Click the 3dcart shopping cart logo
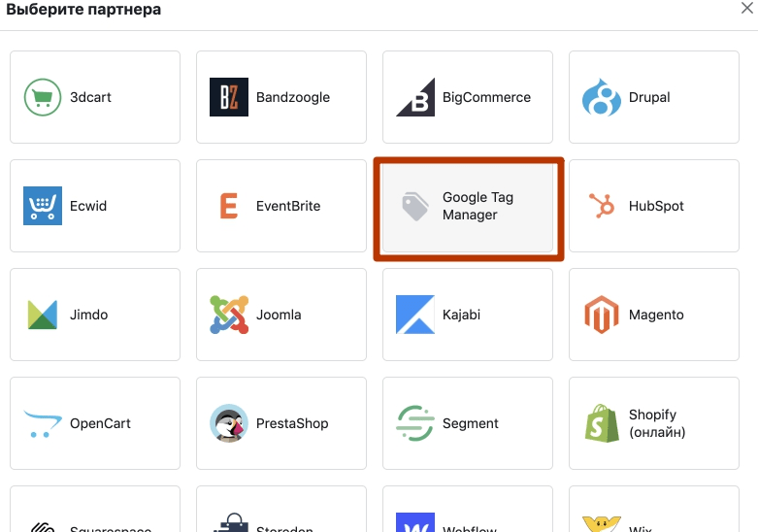This screenshot has height=532, width=758. click(43, 97)
